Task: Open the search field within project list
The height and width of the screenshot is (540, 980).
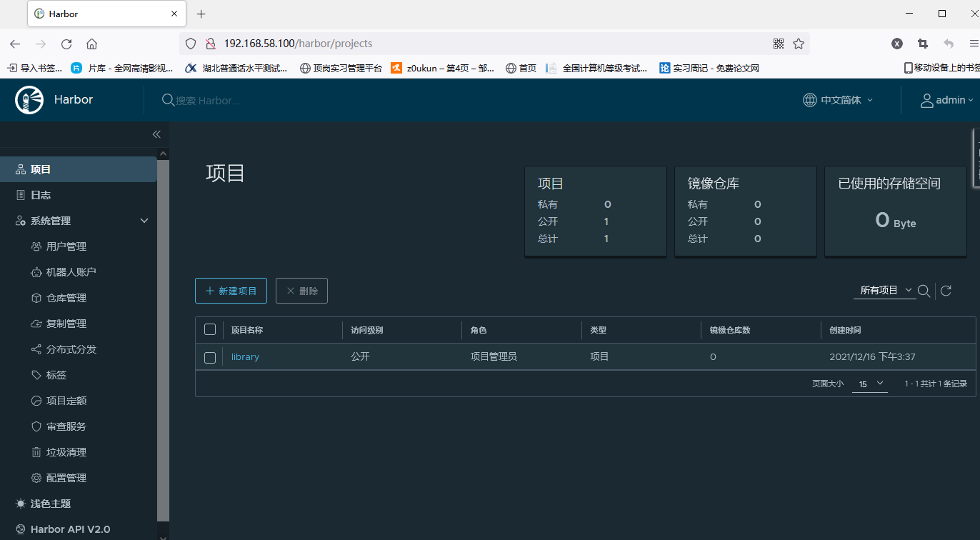Action: coord(924,291)
